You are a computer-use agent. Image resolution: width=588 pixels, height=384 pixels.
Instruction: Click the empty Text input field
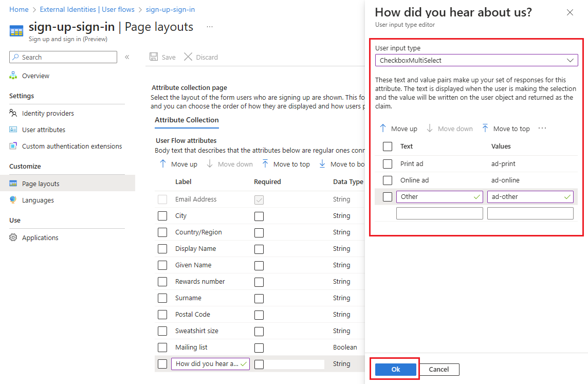(x=439, y=213)
